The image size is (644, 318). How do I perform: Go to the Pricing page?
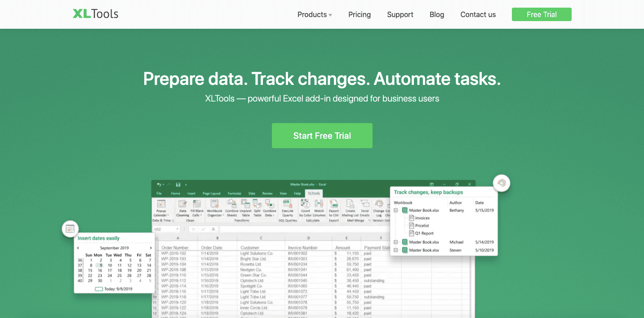click(x=360, y=14)
